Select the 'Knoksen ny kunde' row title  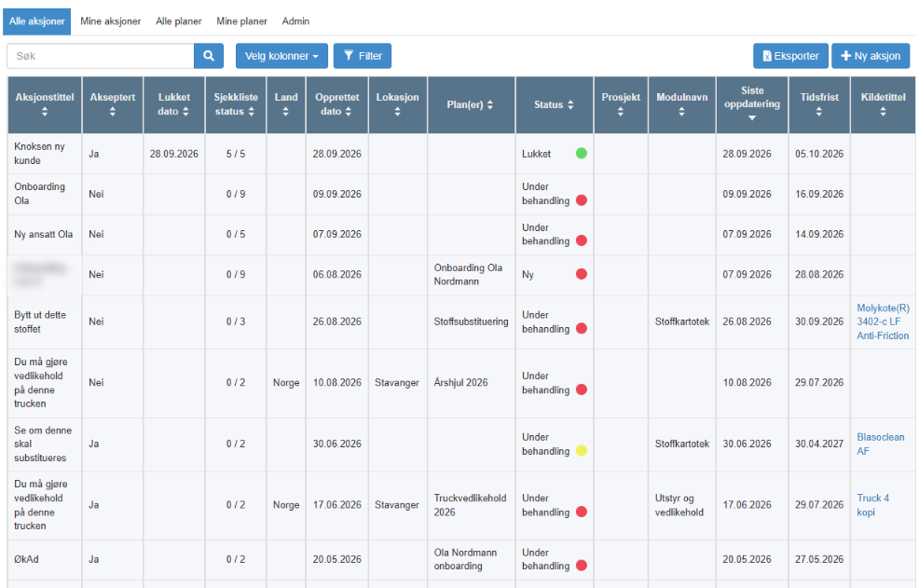coord(39,154)
